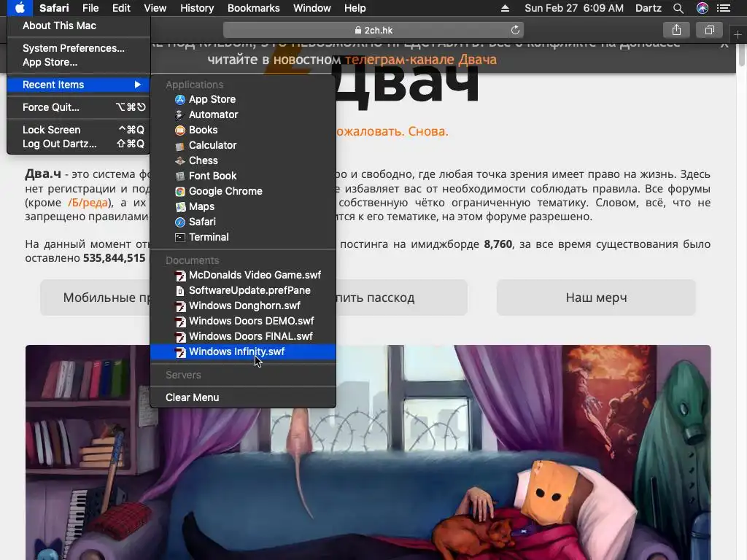Click the post count 8,760 text
This screenshot has width=747, height=560.
point(498,244)
